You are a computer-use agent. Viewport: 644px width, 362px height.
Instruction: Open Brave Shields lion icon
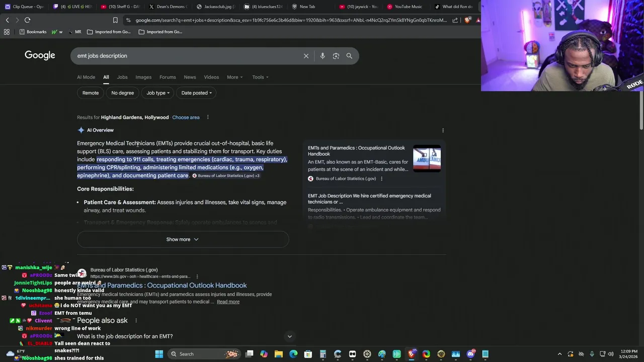pos(467,20)
